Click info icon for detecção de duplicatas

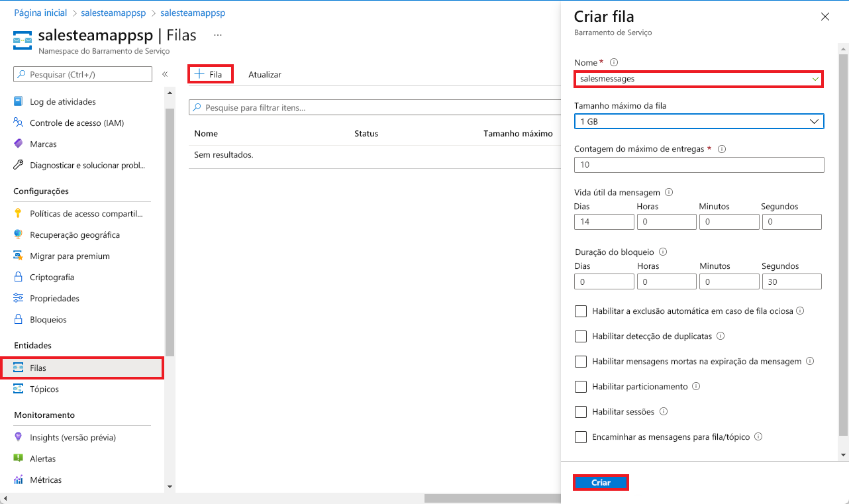pyautogui.click(x=721, y=336)
